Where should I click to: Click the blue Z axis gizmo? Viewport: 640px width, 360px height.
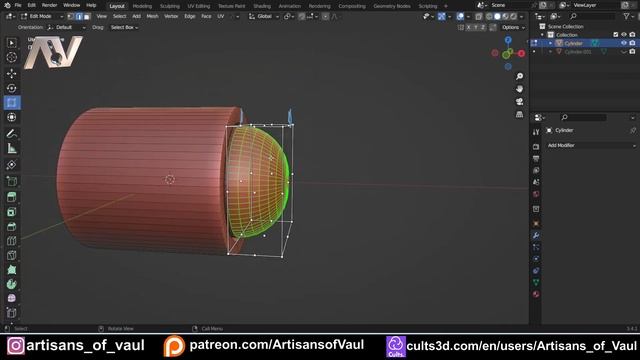508,40
